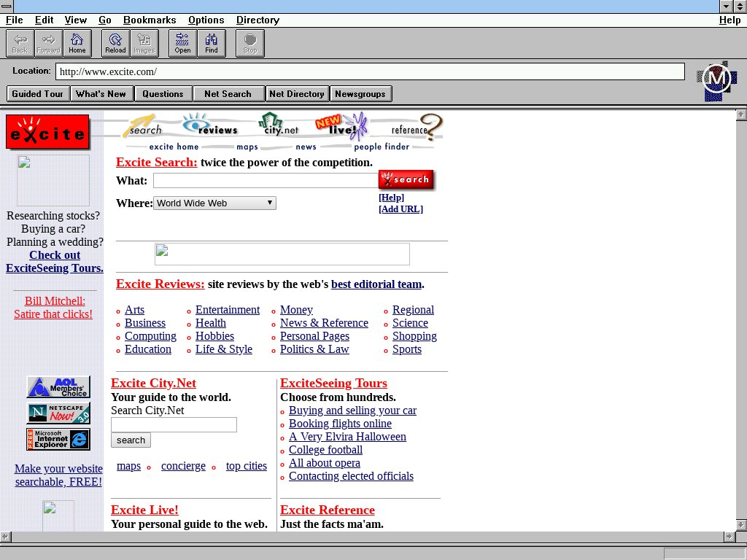747x560 pixels.
Task: Open the College football link
Action: 325,450
